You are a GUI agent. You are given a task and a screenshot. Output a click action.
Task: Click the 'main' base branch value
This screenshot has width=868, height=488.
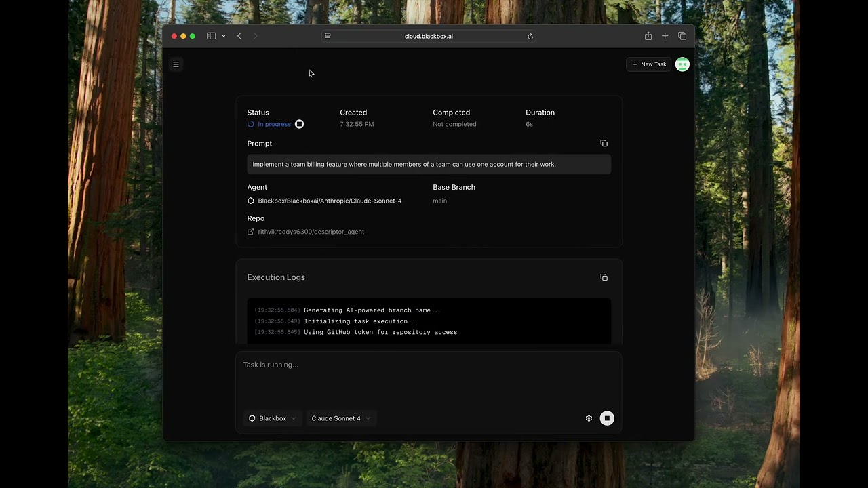[x=440, y=201]
